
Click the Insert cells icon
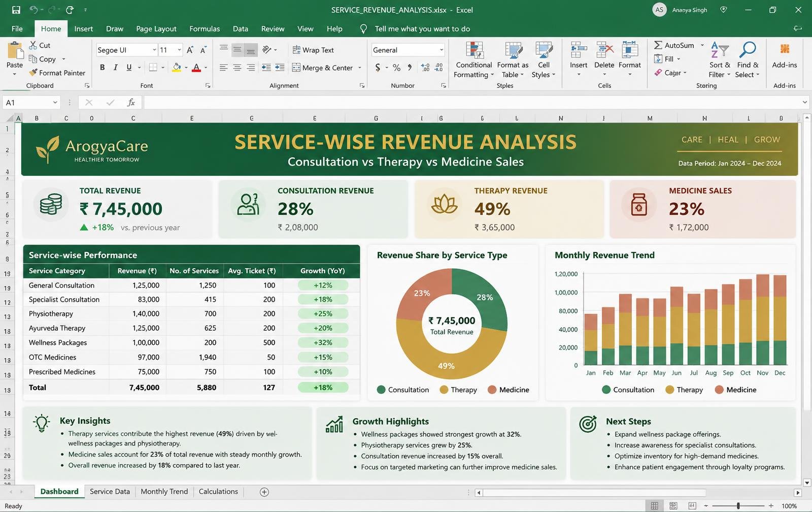point(579,51)
